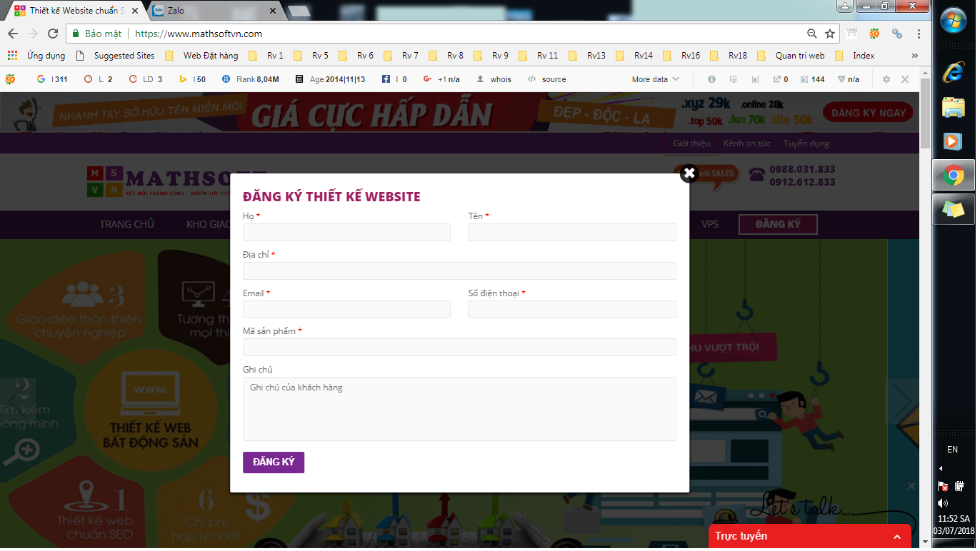Click the Bing index value 50

193,79
